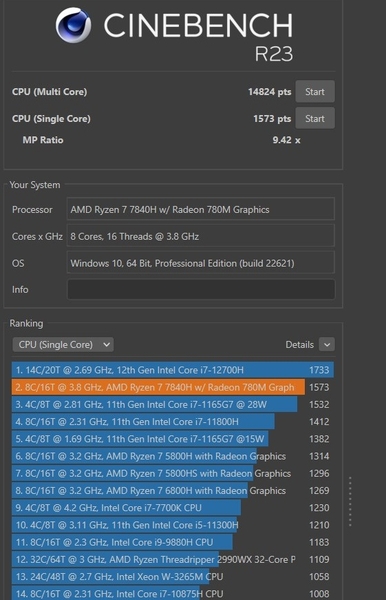Select ranking row 9 Intel Core i7-7700K
Image resolution: width=386 pixels, height=600 pixels.
[173, 508]
